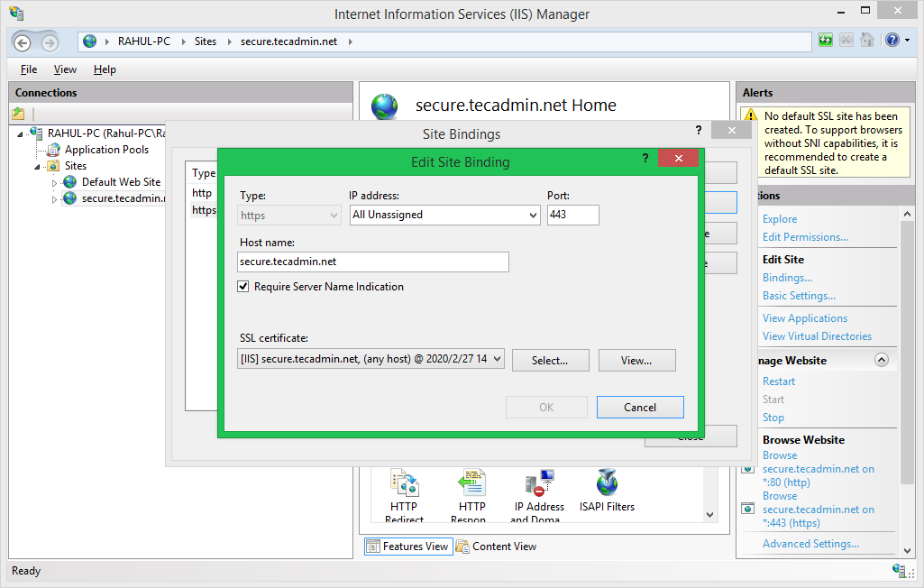This screenshot has height=588, width=924.
Task: Open the Help question mark icon
Action: coord(892,40)
